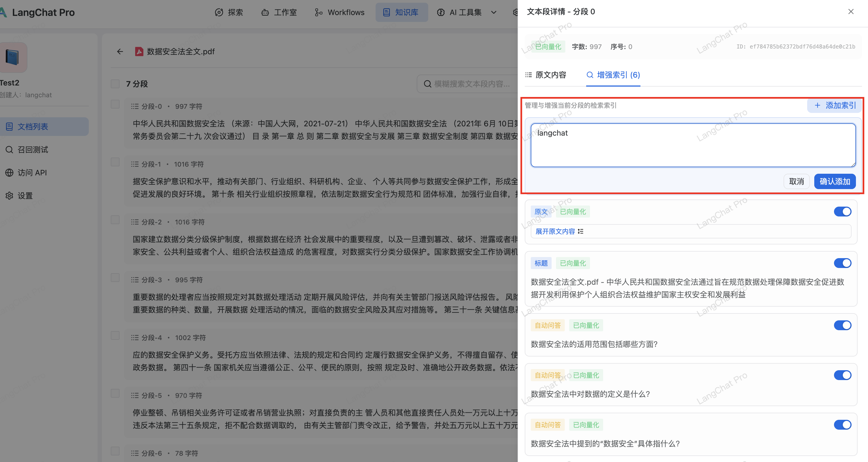Select 文档列表 in the sidebar

tap(32, 127)
